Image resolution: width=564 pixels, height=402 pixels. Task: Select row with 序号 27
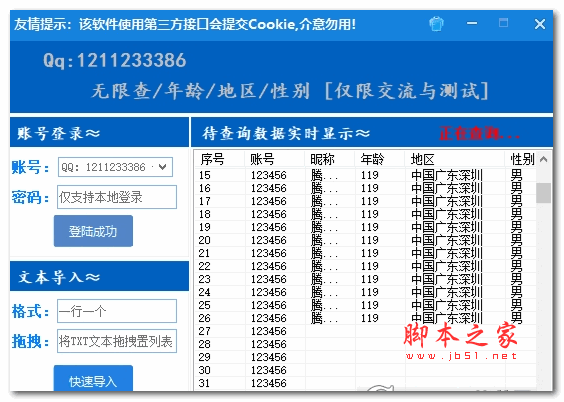tap(365, 331)
